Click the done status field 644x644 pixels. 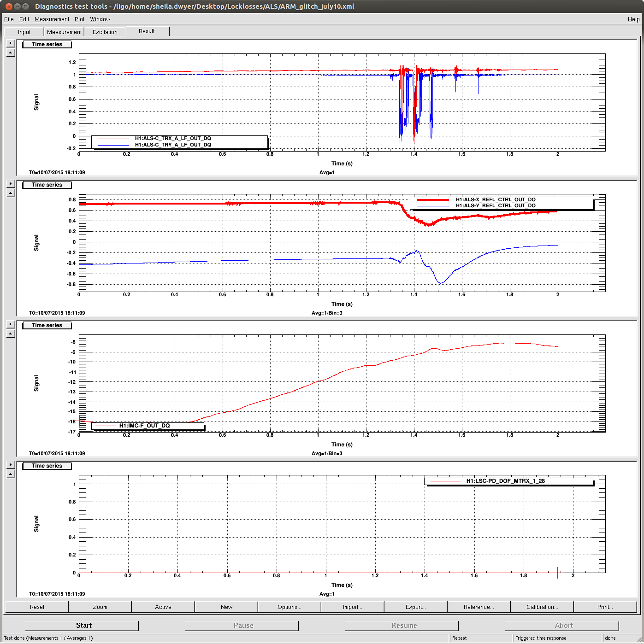point(622,638)
